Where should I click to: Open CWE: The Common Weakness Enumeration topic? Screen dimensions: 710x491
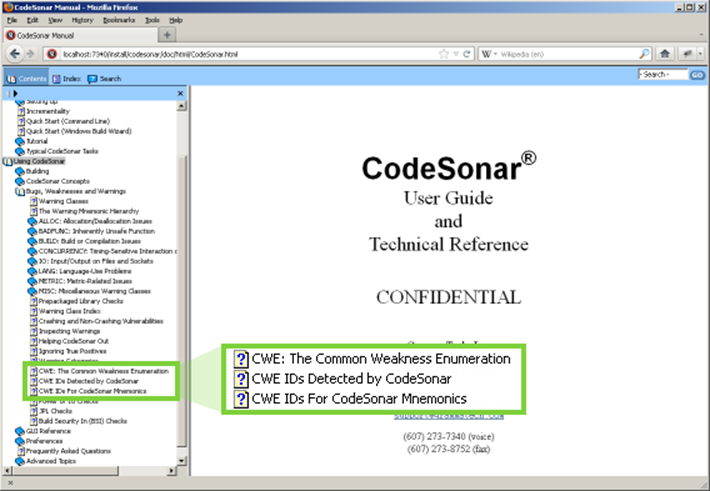104,371
